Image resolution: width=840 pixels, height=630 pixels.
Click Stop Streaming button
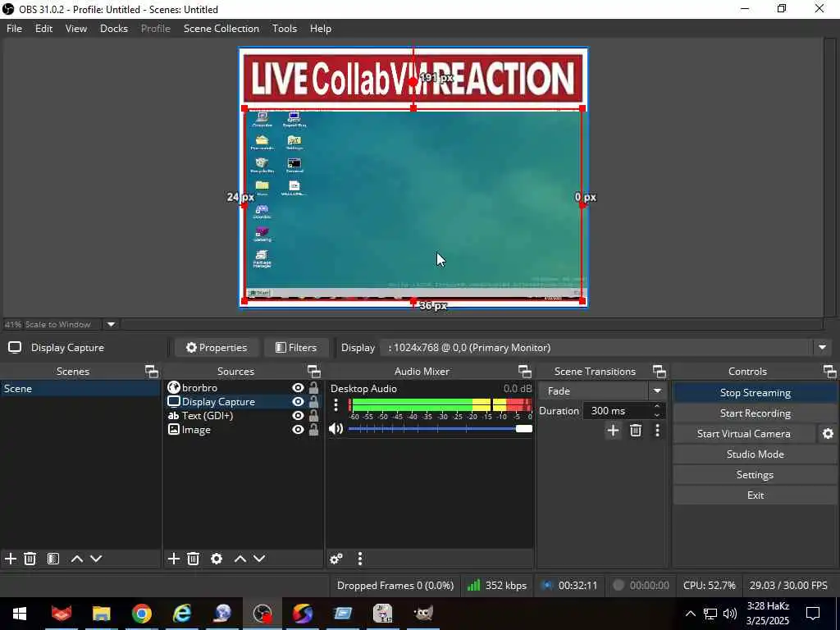click(x=755, y=393)
